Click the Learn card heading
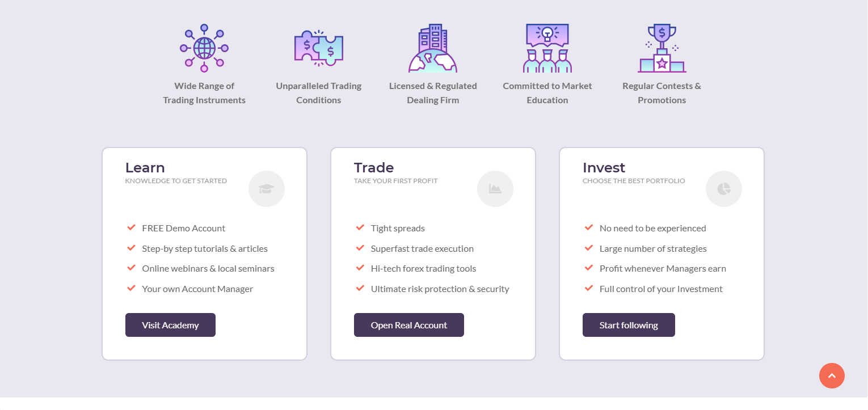 coord(145,168)
